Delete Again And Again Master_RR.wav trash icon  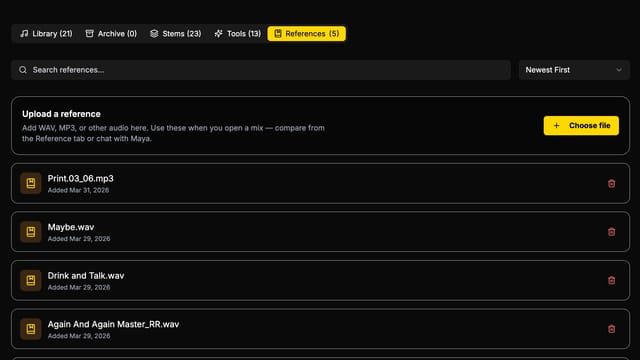point(611,329)
